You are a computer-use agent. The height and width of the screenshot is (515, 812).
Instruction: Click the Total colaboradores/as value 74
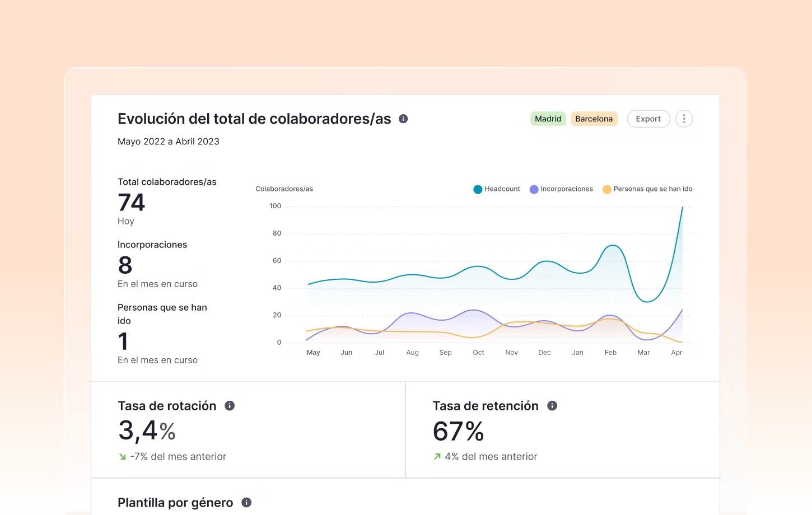(132, 203)
